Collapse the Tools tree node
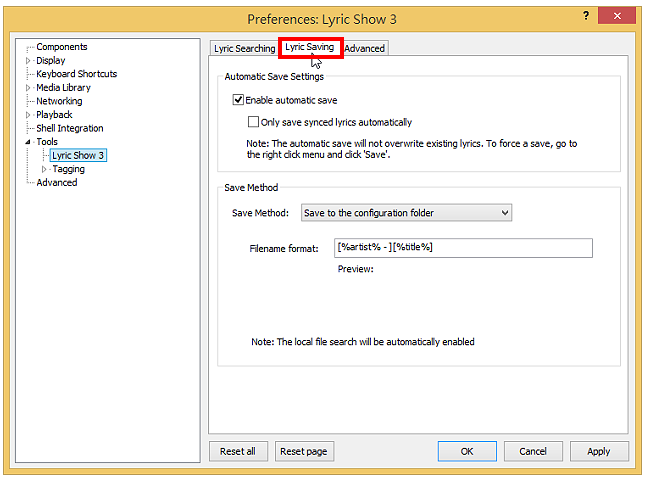Viewport: 652px width, 480px height. (x=28, y=142)
